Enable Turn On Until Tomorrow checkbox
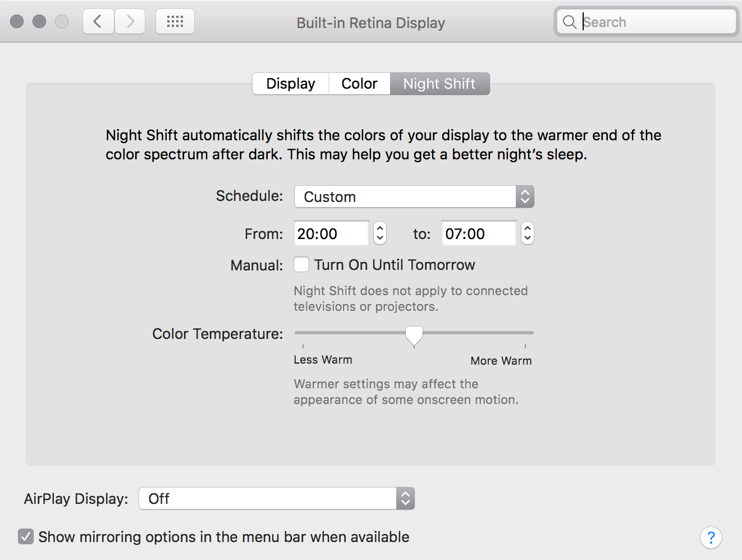Screen dimensions: 742x560 pyautogui.click(x=301, y=264)
